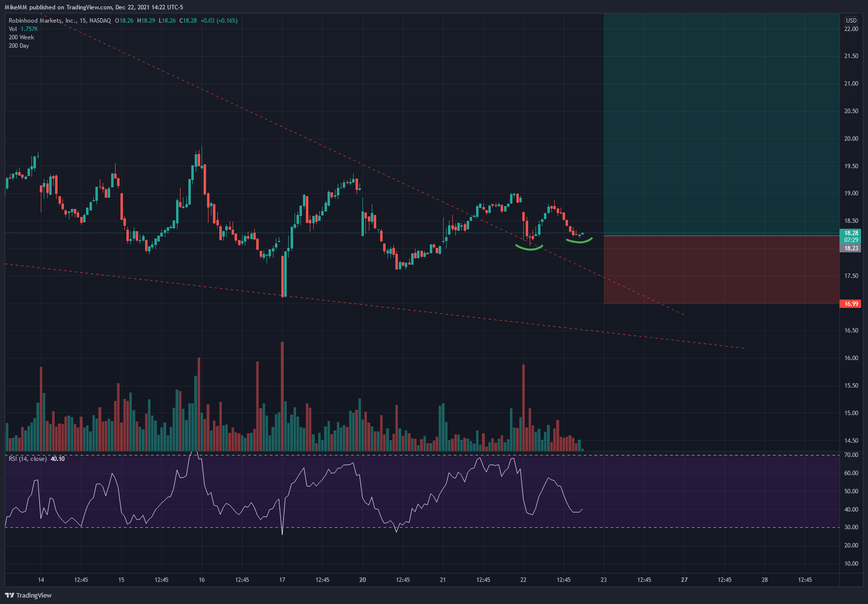
Task: Click the entry price tag 18.23
Action: click(851, 248)
